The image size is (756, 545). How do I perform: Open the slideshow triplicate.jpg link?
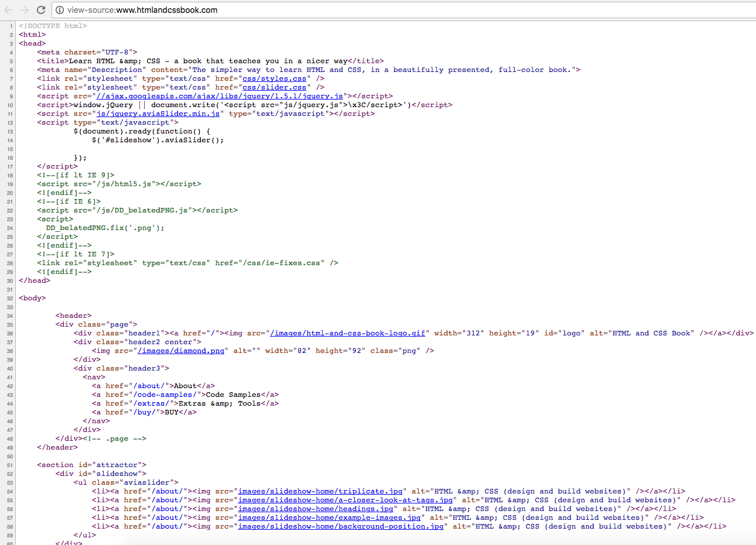click(320, 491)
